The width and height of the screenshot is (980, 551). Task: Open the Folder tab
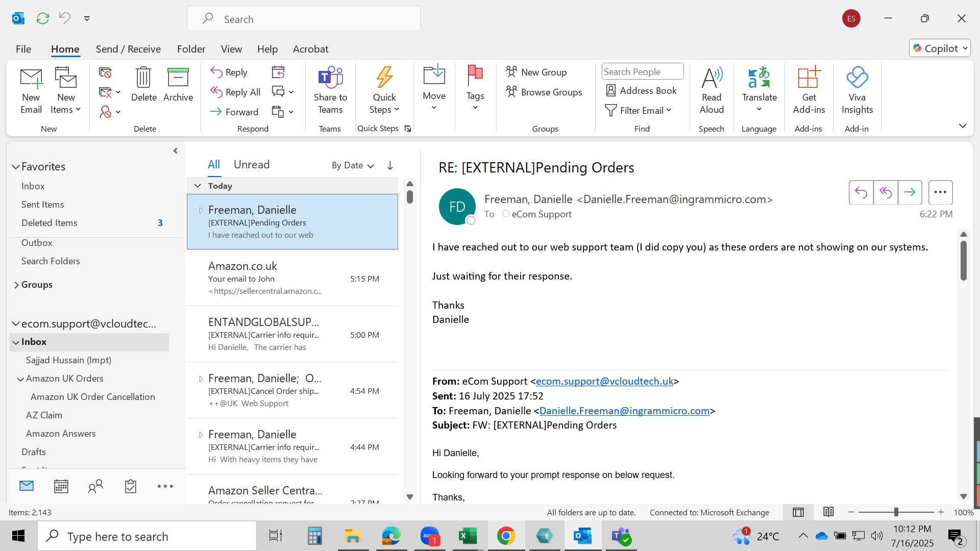pyautogui.click(x=191, y=49)
